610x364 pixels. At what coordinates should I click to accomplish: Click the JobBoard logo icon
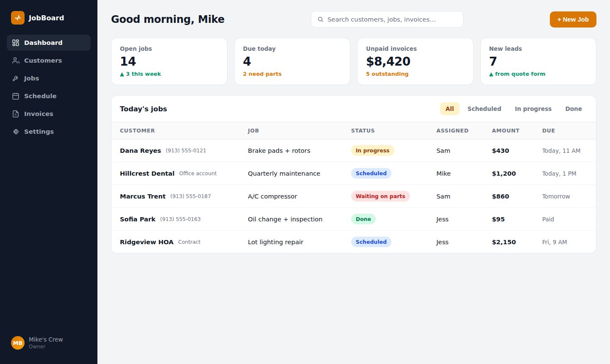(18, 18)
